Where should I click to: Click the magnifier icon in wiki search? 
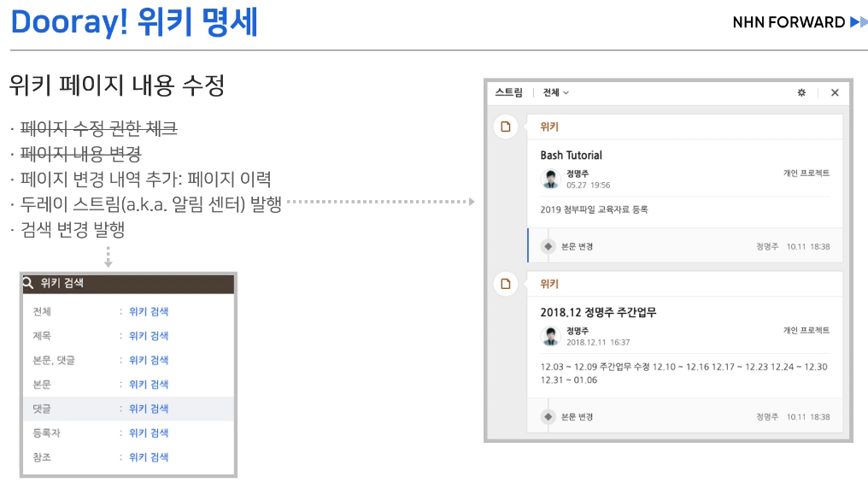pyautogui.click(x=28, y=283)
